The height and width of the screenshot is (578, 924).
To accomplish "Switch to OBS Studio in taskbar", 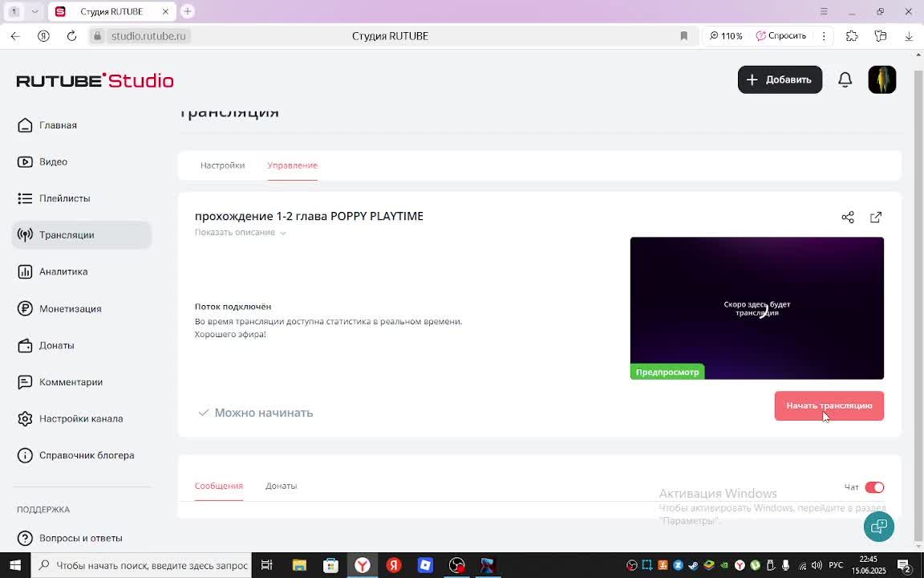I will (456, 566).
